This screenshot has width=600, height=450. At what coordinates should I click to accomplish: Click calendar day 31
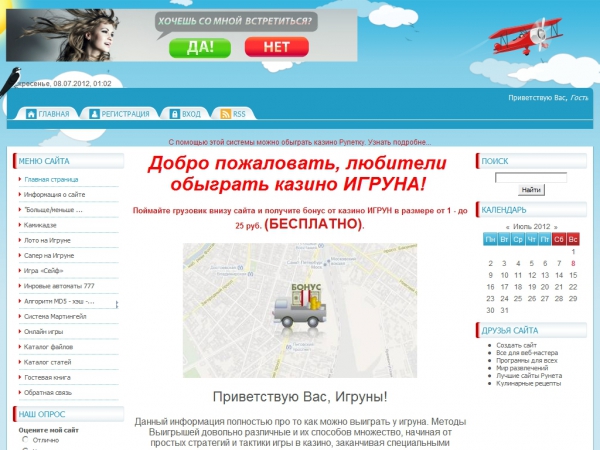[x=504, y=310]
